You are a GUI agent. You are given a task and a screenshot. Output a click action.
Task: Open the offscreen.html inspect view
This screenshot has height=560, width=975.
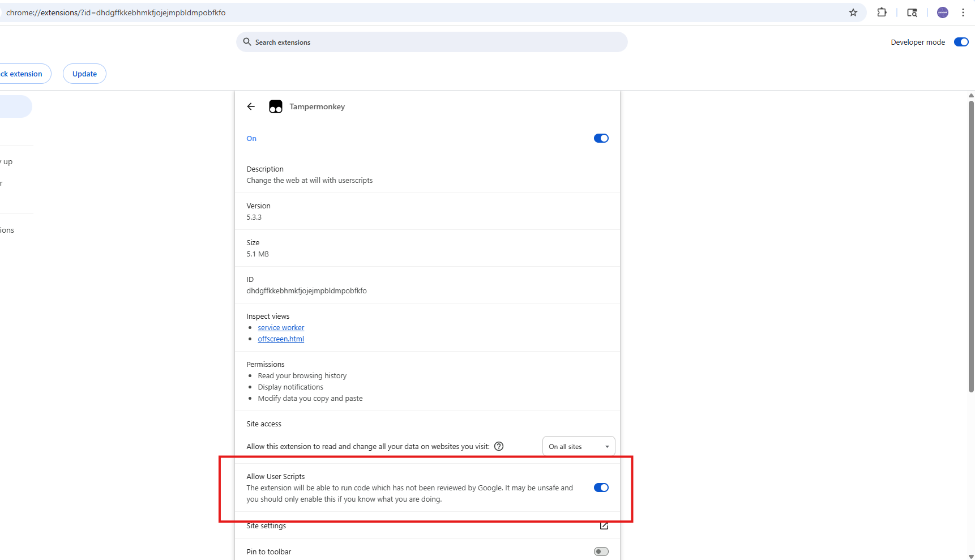[x=280, y=339]
